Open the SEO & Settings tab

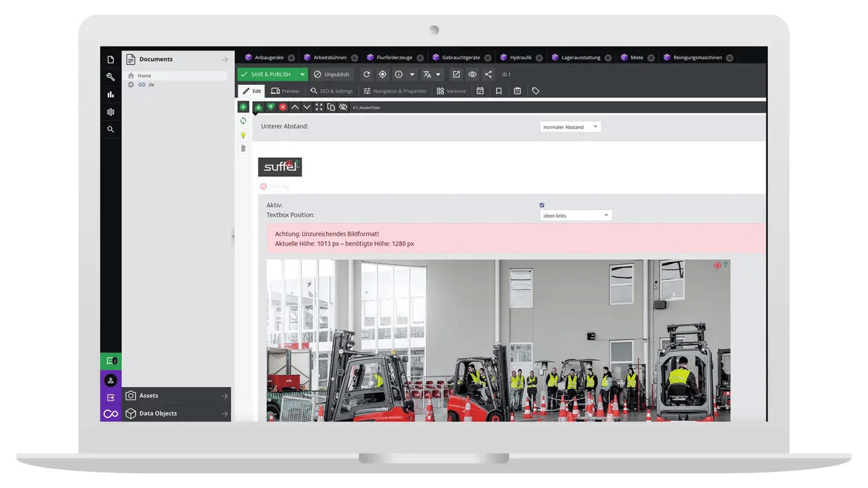click(332, 90)
